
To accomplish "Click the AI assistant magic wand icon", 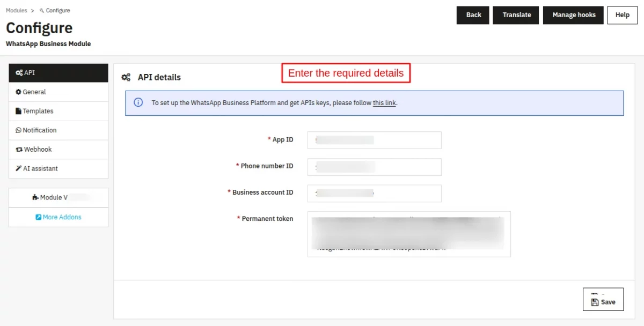I will [x=18, y=168].
